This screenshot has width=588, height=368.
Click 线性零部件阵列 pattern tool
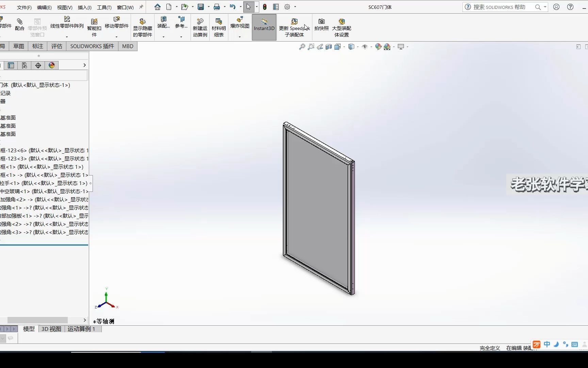click(67, 22)
